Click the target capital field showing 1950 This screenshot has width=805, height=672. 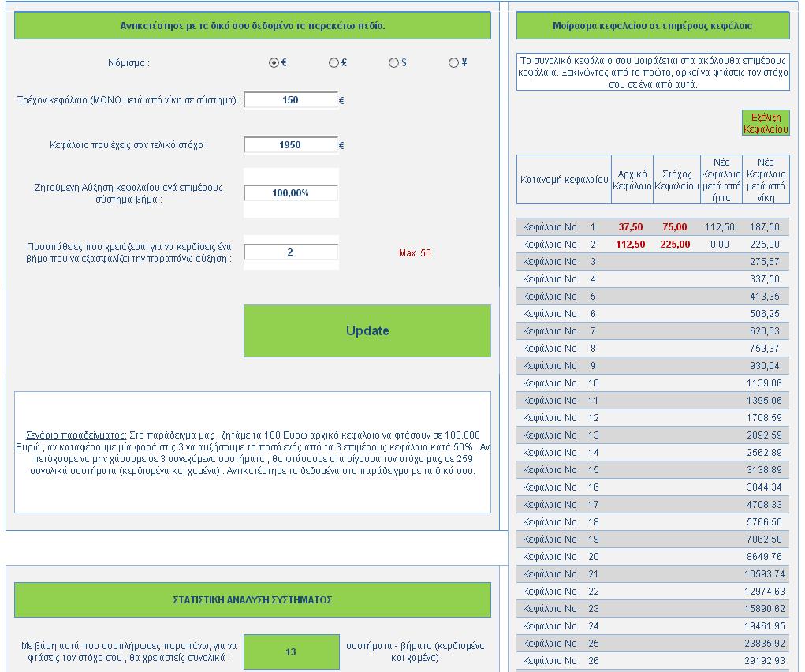pyautogui.click(x=291, y=145)
